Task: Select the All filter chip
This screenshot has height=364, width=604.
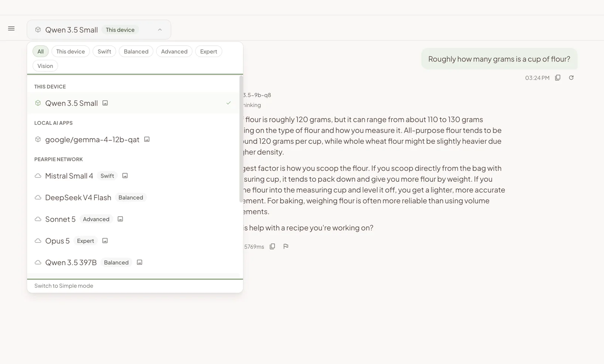Action: [40, 51]
